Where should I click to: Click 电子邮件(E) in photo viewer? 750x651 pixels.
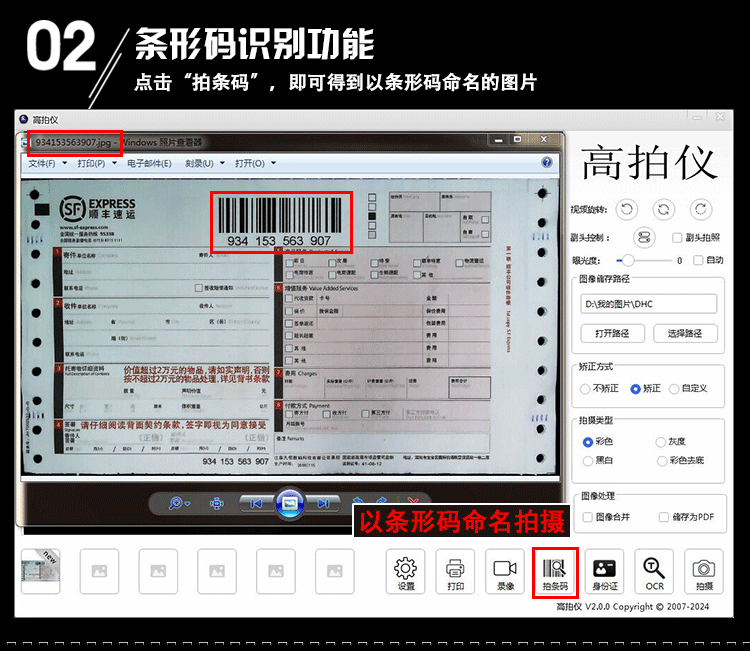coord(149,163)
